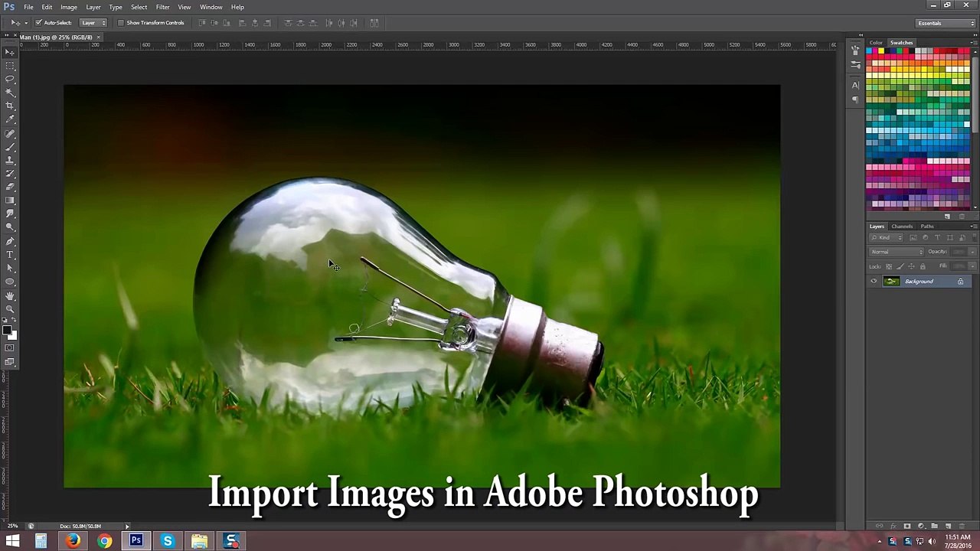Viewport: 980px width, 551px height.
Task: Open File Explorer from the taskbar
Action: (199, 542)
